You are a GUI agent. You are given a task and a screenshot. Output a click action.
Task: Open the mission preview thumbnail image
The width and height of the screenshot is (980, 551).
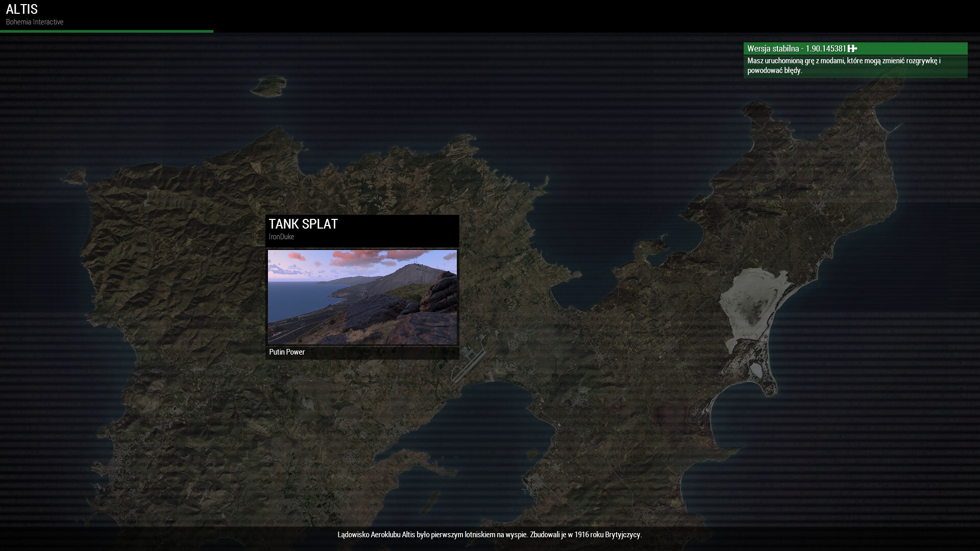pyautogui.click(x=362, y=297)
